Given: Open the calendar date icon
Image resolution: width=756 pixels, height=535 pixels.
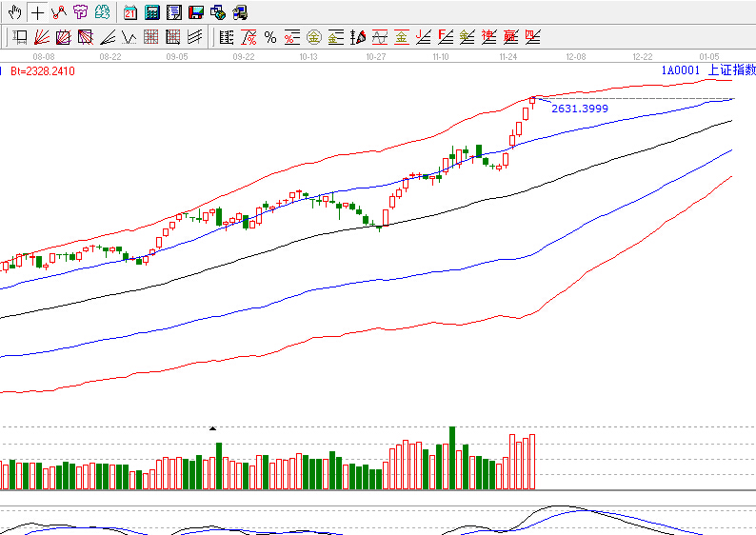Looking at the screenshot, I should coord(129,12).
